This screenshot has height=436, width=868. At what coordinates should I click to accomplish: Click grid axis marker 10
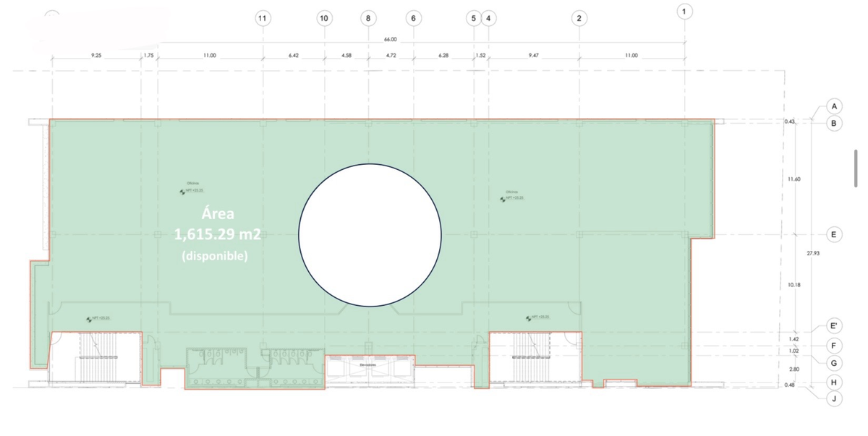324,18
